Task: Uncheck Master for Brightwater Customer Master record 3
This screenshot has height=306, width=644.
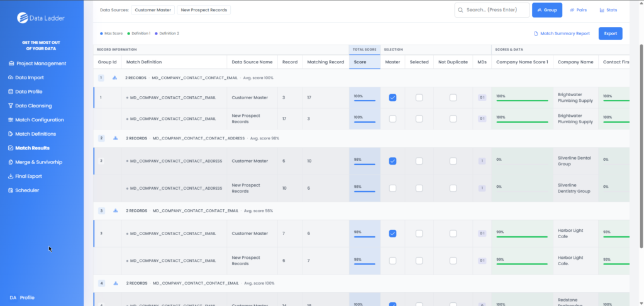Action: pyautogui.click(x=392, y=97)
